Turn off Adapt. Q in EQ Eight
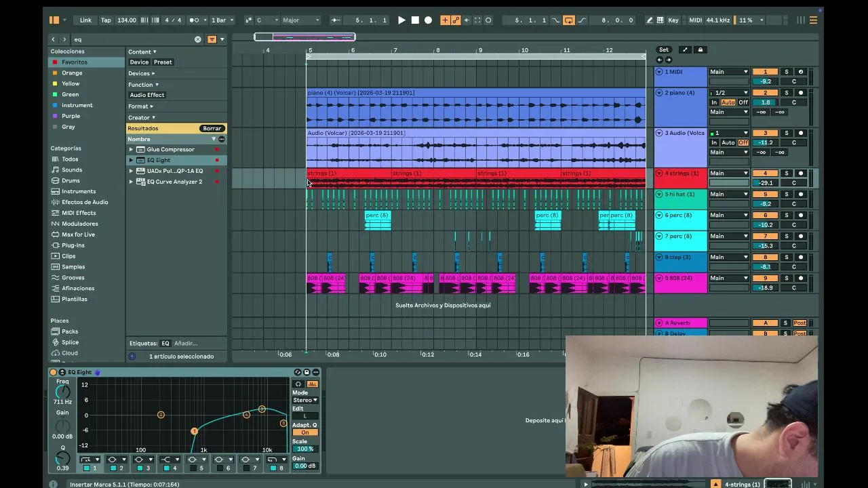The height and width of the screenshot is (488, 868). click(305, 432)
